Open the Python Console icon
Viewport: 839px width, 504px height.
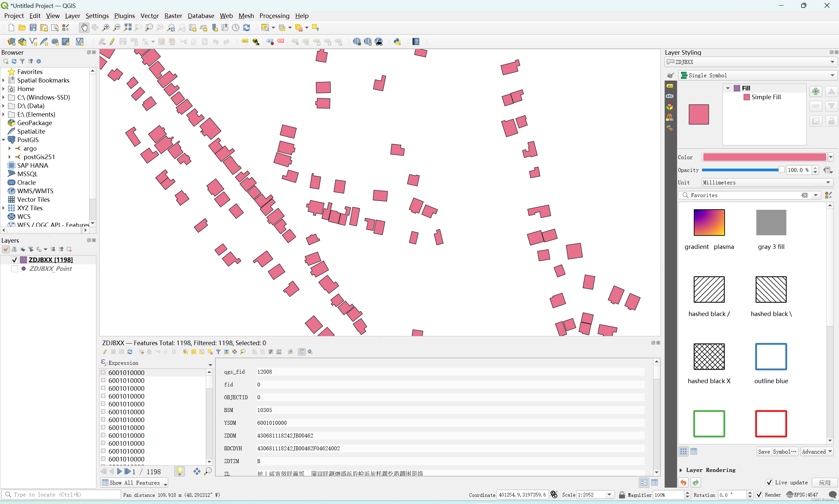397,42
